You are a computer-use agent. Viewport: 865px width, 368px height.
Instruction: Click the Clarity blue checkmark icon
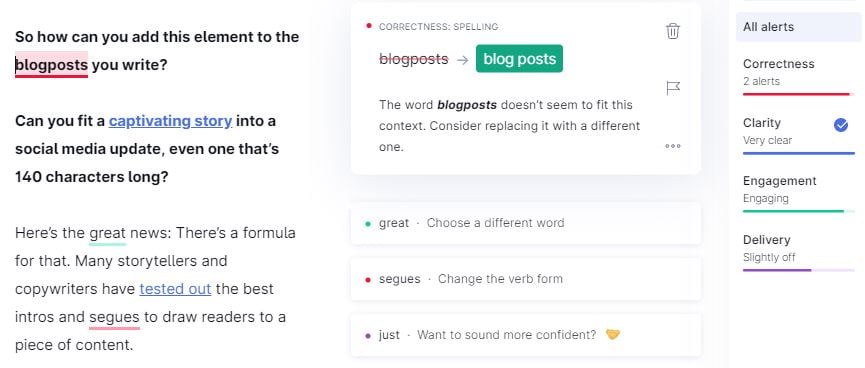click(841, 126)
